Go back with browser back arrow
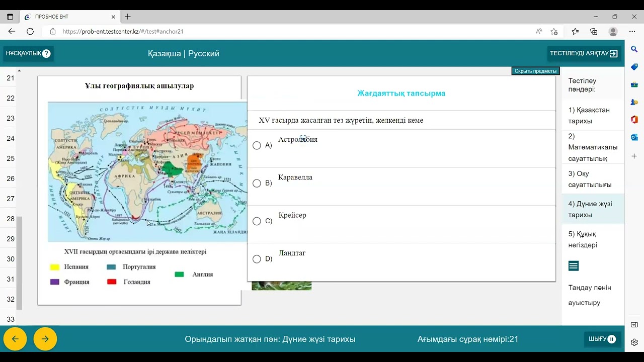Viewport: 644px width, 362px height. pos(12,31)
